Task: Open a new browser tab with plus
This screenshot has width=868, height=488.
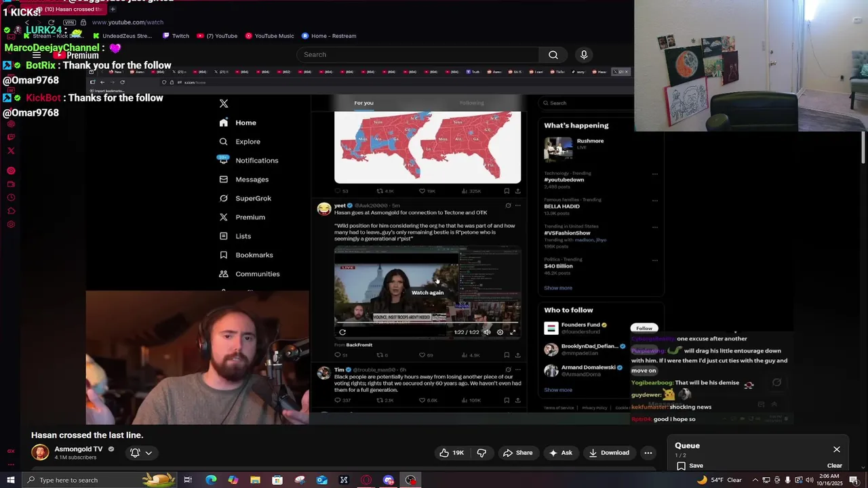Action: [113, 9]
